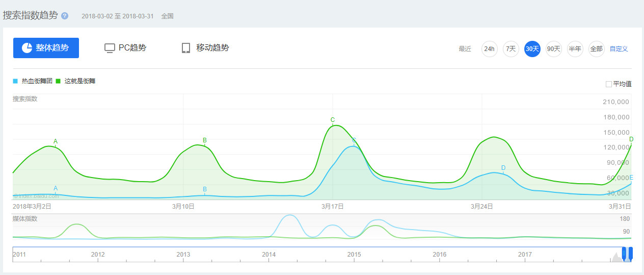Click the 搜索指数 axis label
644x275 pixels.
(25, 99)
